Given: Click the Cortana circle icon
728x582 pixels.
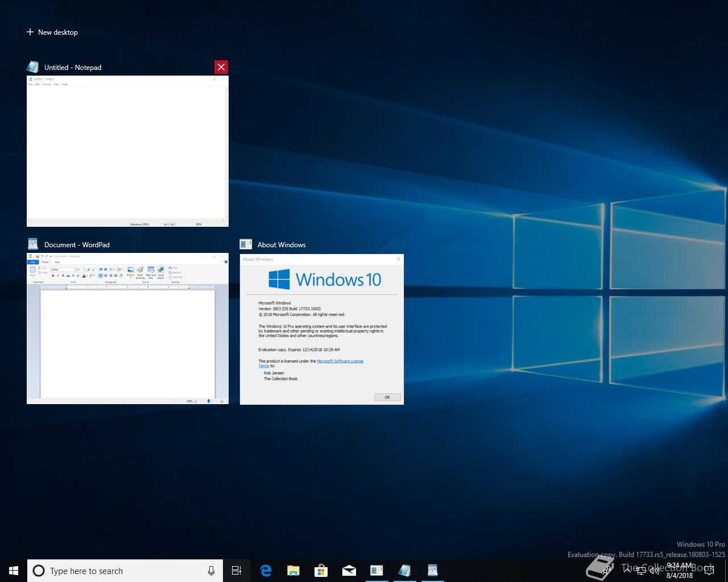Looking at the screenshot, I should [39, 571].
